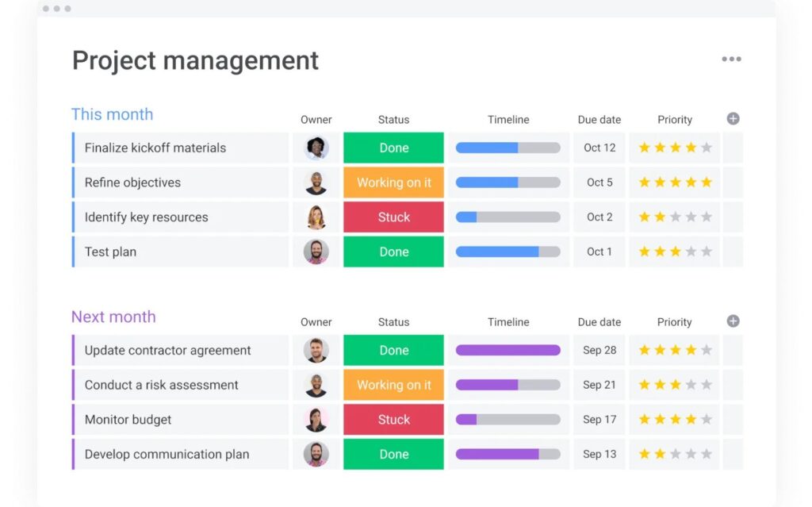Open the Done status for Develop communication plan
Image resolution: width=812 pixels, height=507 pixels.
[393, 455]
